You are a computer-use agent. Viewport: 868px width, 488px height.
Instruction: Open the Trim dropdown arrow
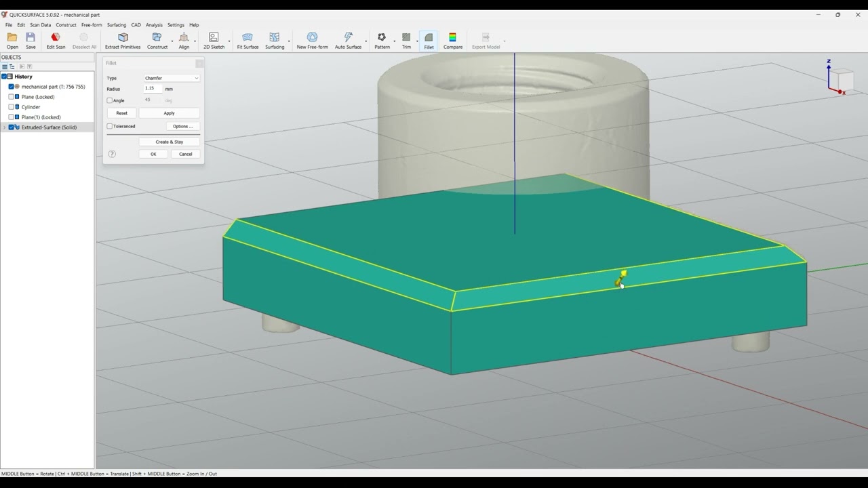(x=417, y=41)
